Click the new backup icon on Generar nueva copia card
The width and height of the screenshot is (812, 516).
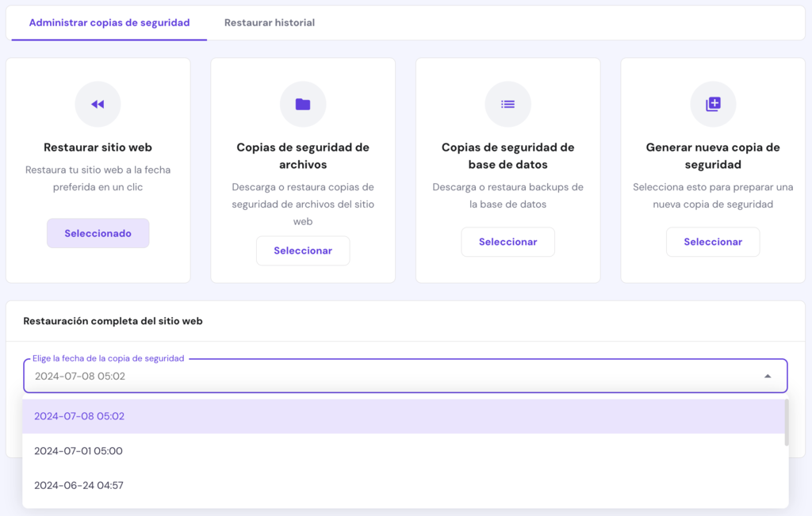tap(713, 104)
